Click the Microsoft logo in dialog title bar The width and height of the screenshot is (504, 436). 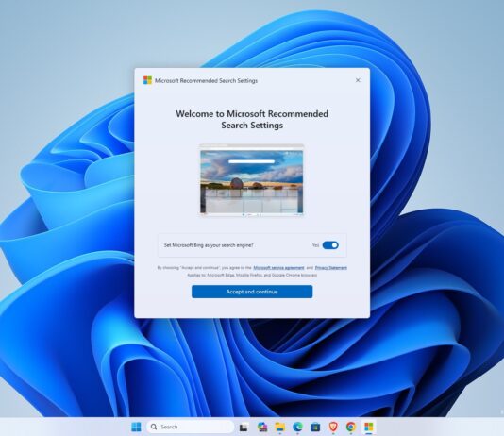[147, 80]
